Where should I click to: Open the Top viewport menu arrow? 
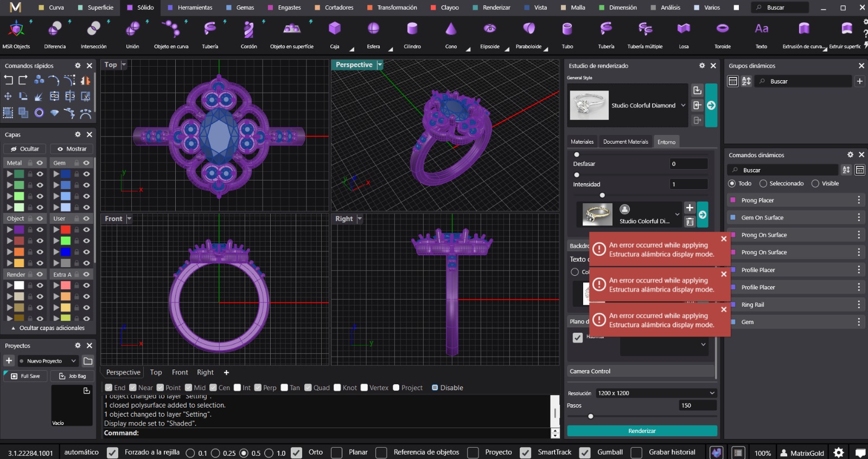click(124, 65)
